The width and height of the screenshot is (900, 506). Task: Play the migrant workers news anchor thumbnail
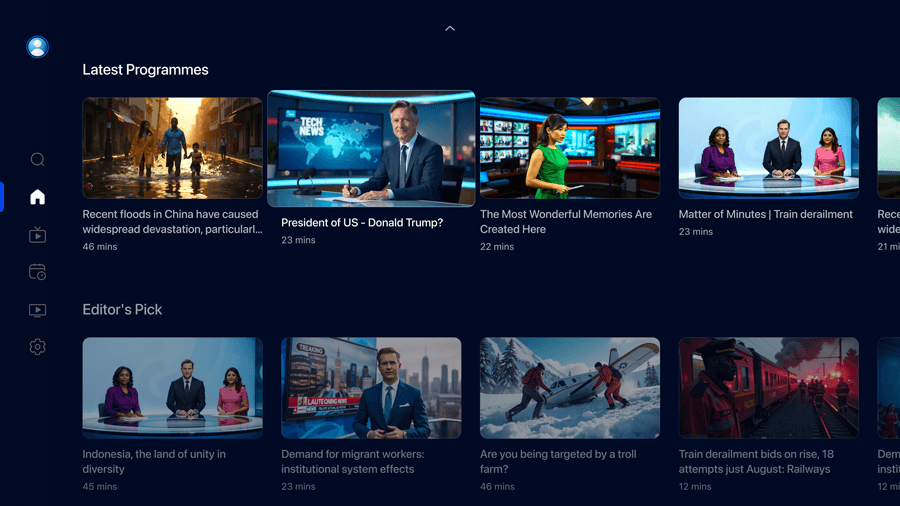(371, 388)
